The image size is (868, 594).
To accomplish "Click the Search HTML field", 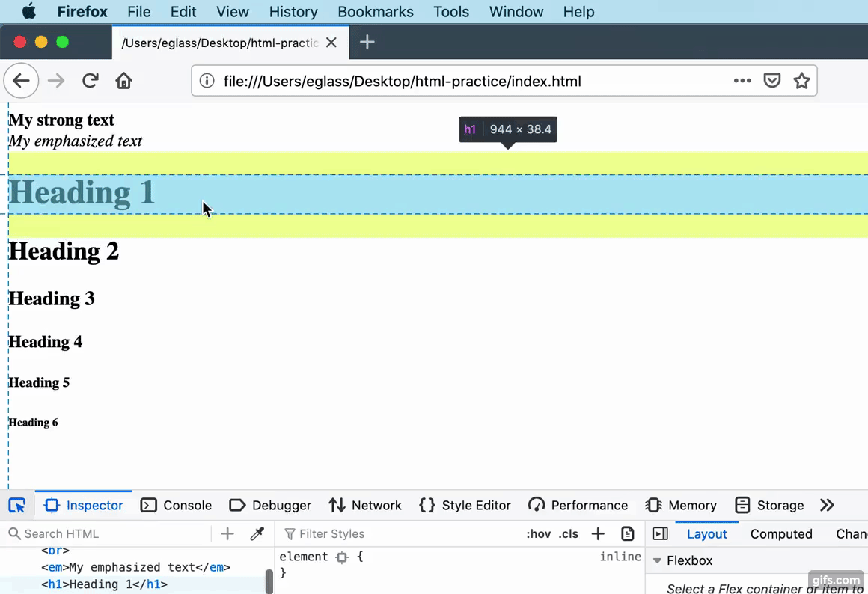I will tap(108, 533).
